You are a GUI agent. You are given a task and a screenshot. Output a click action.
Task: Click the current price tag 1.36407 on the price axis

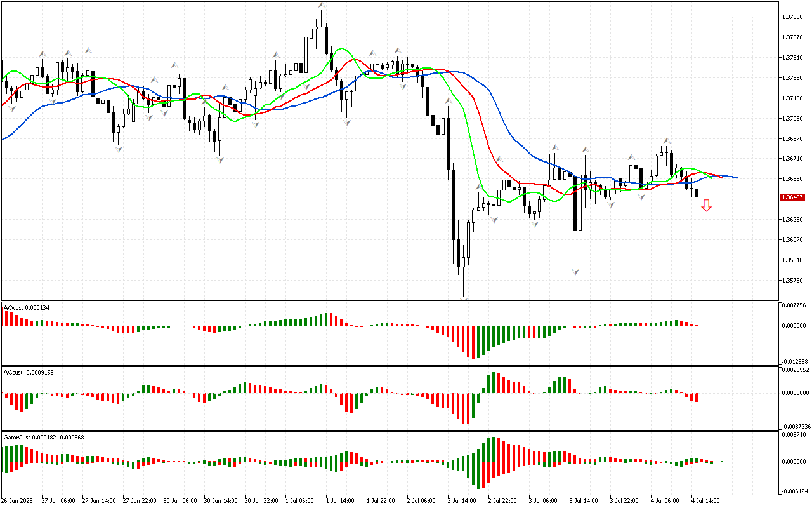[793, 197]
